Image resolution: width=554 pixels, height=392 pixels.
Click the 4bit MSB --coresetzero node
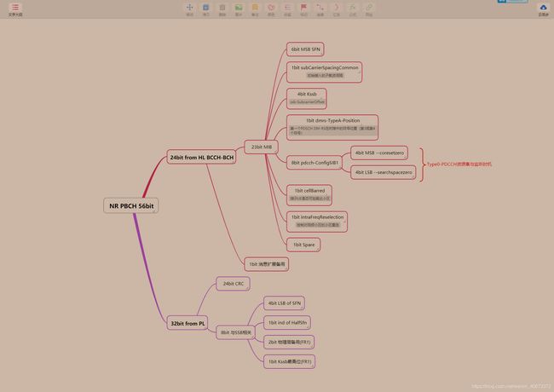point(379,153)
